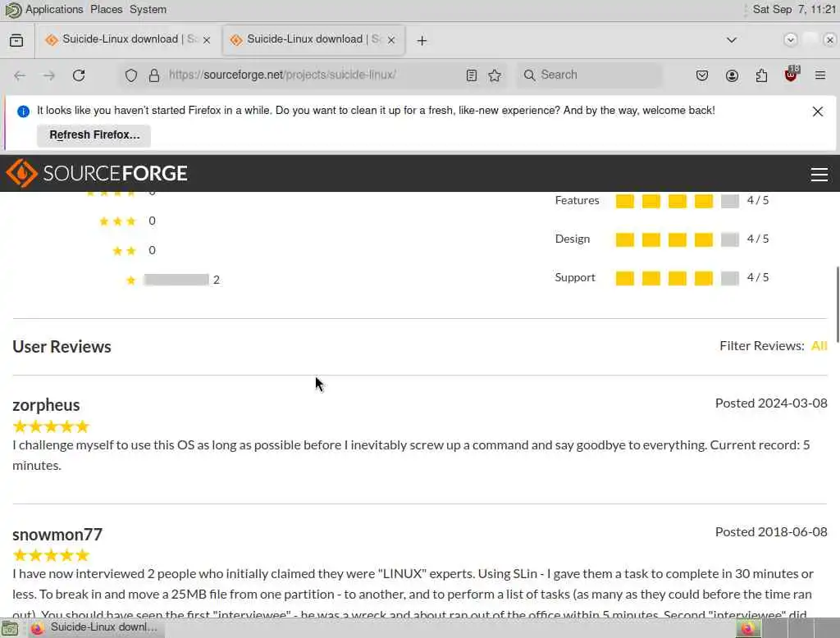Viewport: 840px width, 638px height.
Task: Click the Features rating squares
Action: 677,201
